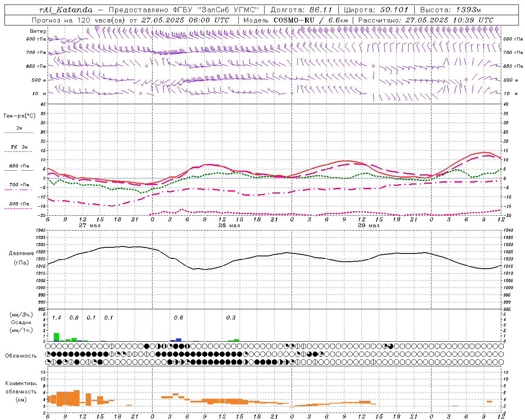Click the Модель COSMO-RU / 6.6км text

point(296,20)
